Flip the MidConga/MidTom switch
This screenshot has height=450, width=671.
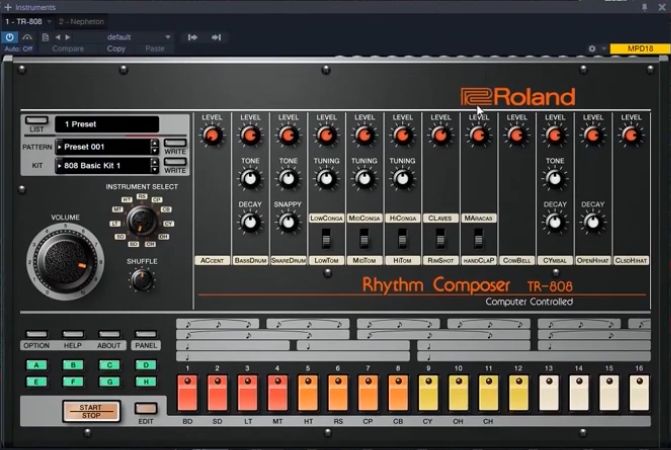pyautogui.click(x=364, y=238)
